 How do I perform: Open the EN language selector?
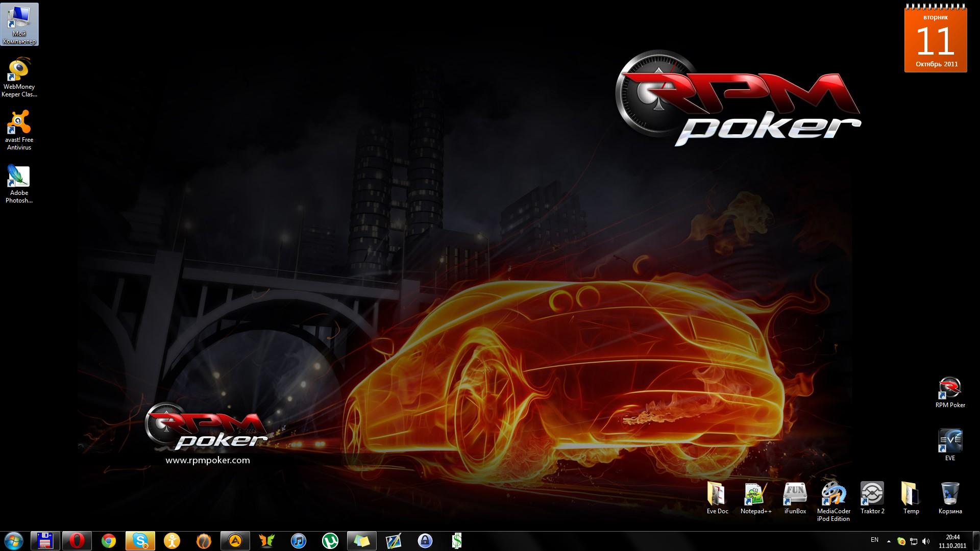point(874,540)
